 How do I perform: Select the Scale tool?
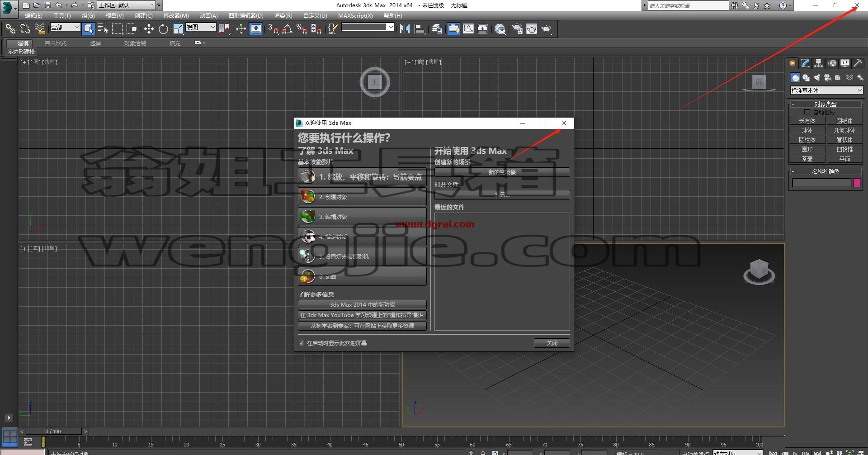(178, 29)
